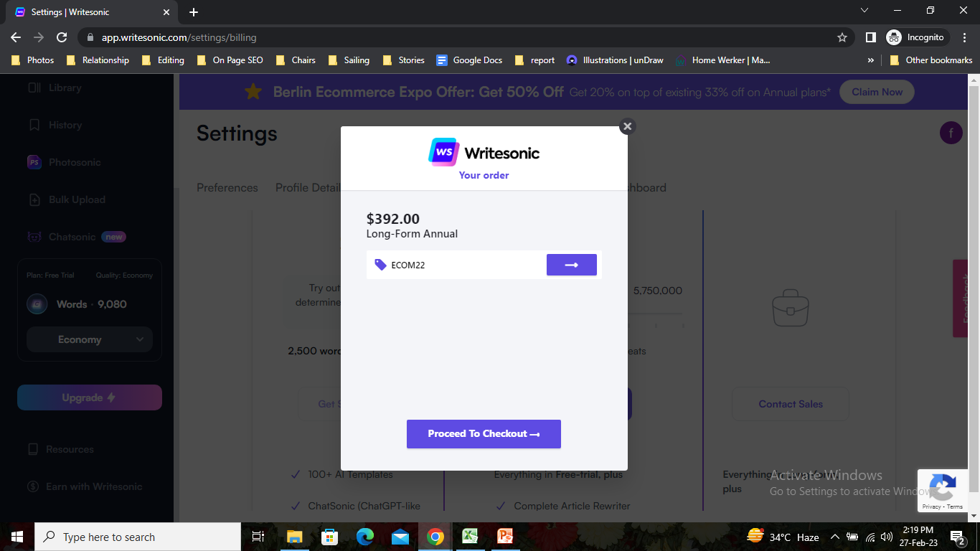
Task: Open the Photos bookmark folder
Action: [x=33, y=60]
